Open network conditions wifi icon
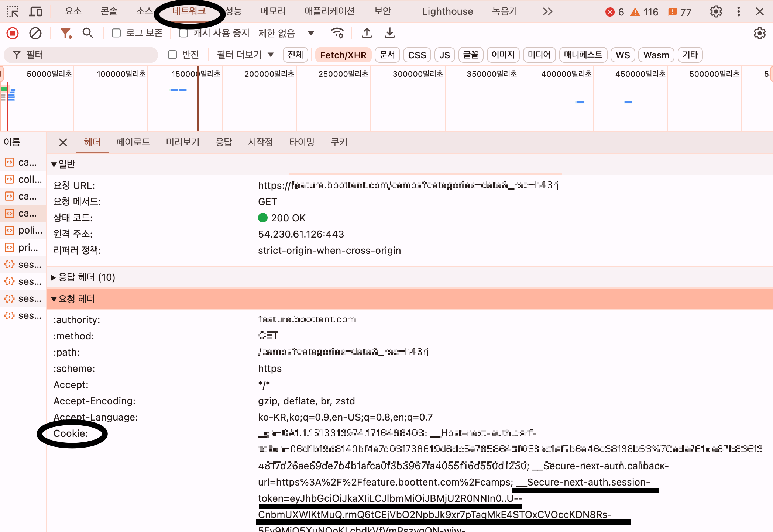The width and height of the screenshot is (773, 532). (337, 33)
